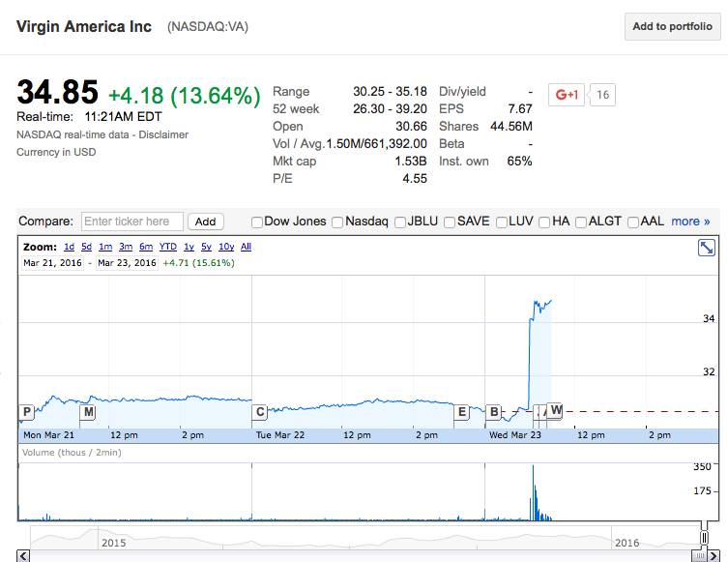728x562 pixels.
Task: Open the M news marker on chart
Action: click(88, 412)
